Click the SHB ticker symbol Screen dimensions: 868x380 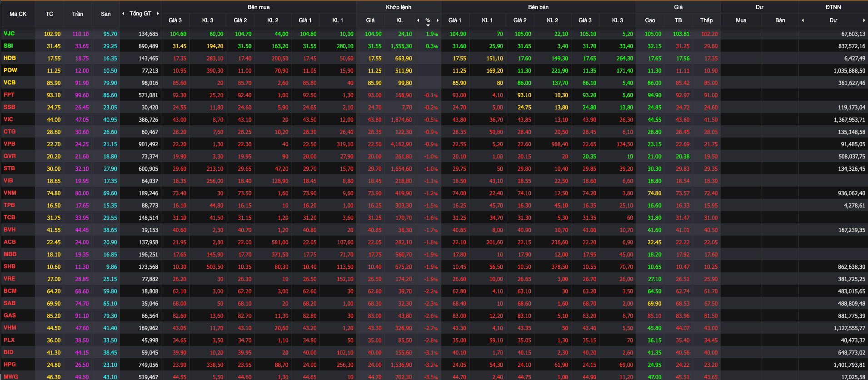[10, 266]
